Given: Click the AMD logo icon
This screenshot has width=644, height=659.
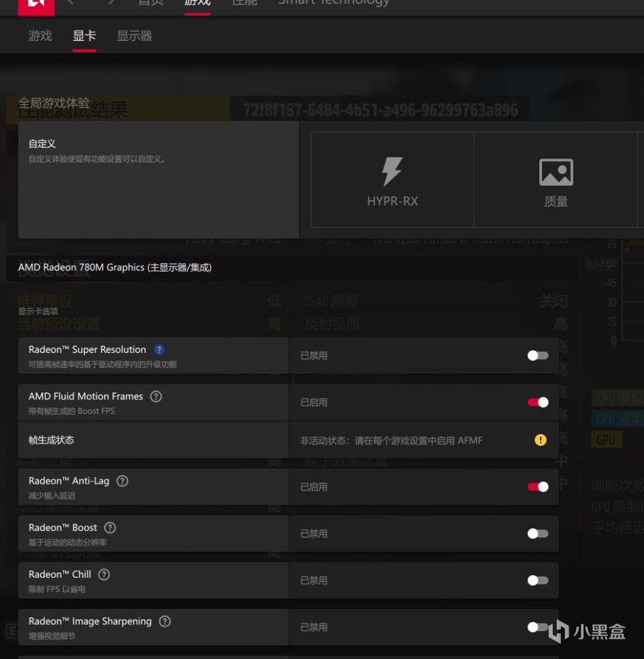Looking at the screenshot, I should 36,6.
